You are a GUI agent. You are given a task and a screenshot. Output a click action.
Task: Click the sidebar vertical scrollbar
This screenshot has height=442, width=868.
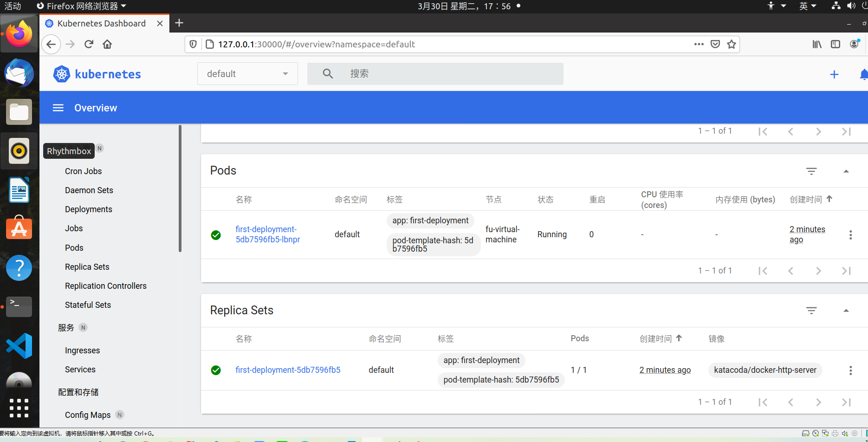(x=180, y=188)
